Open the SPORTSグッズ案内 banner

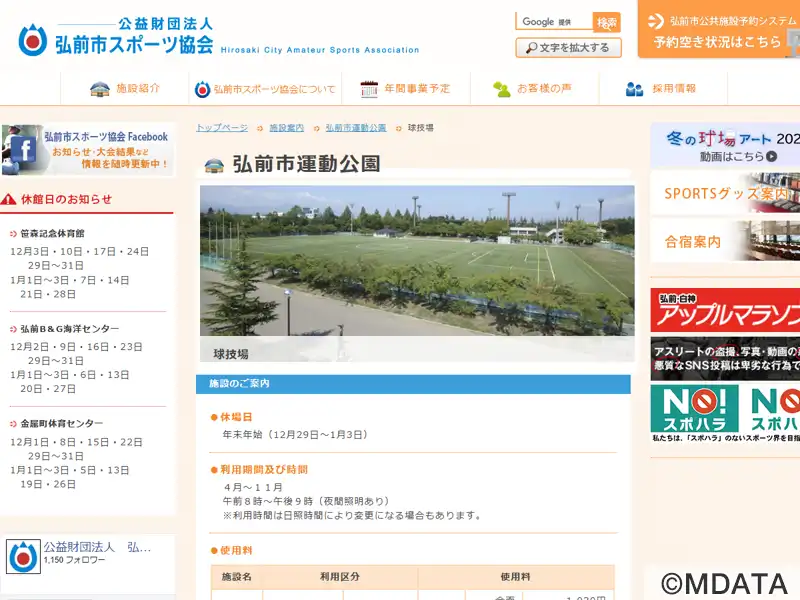725,193
